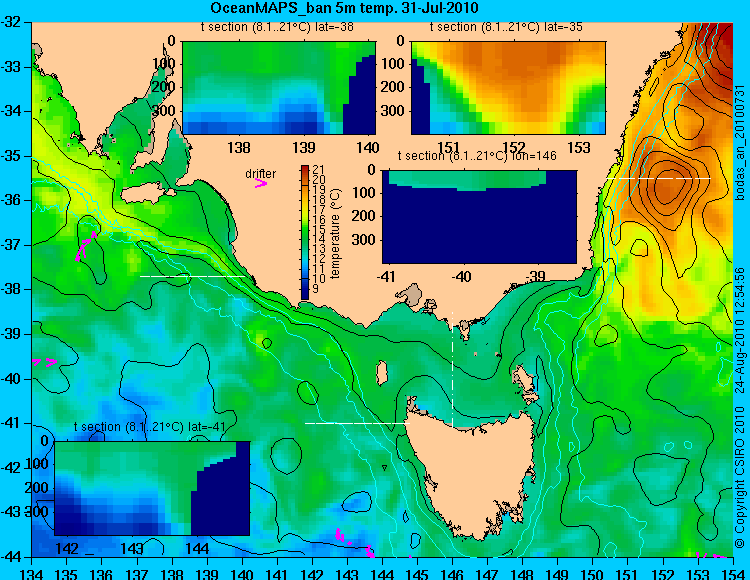Click the vertical temperature color bar legend
750x580 pixels.
305,232
